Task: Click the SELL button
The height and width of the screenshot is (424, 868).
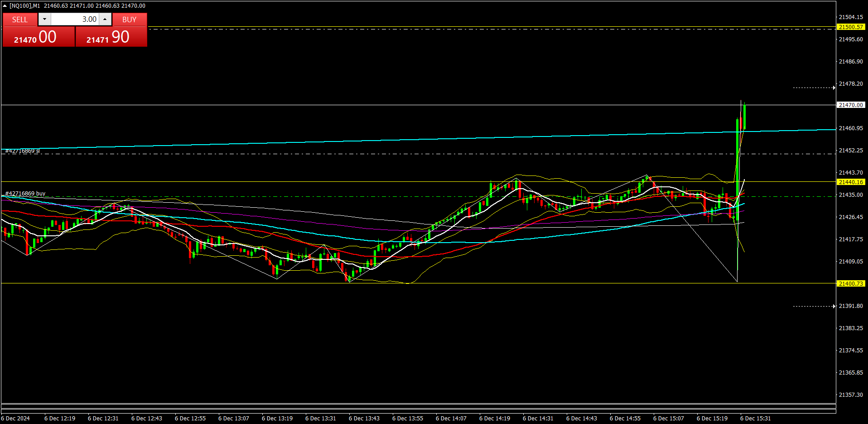Action: coord(20,19)
